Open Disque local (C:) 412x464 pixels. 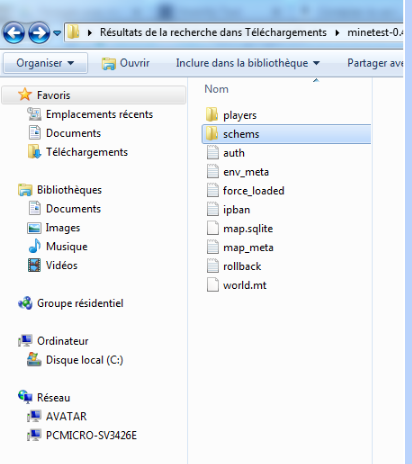coord(85,360)
